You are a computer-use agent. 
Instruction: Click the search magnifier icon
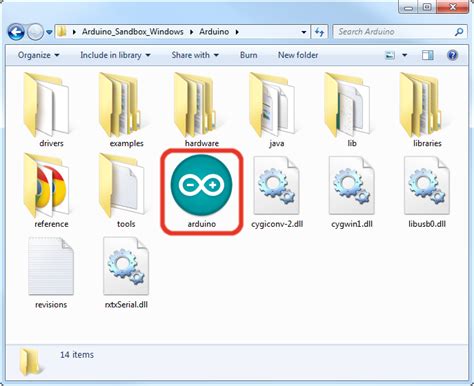tap(459, 32)
